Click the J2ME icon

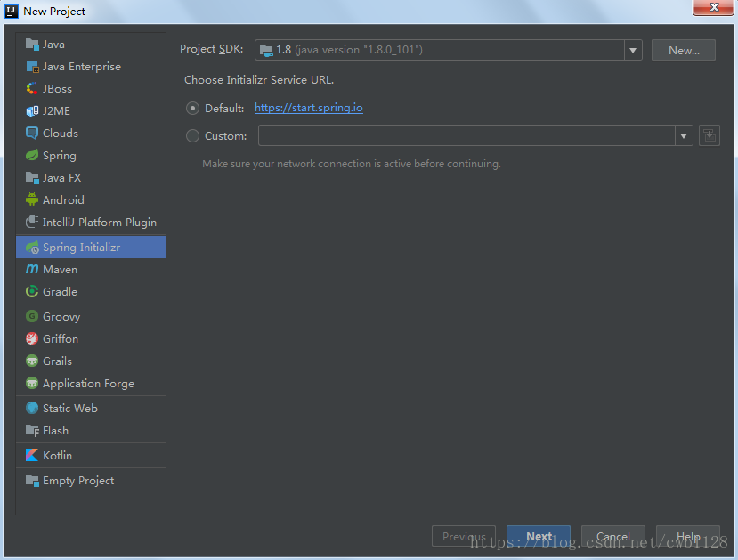click(32, 111)
